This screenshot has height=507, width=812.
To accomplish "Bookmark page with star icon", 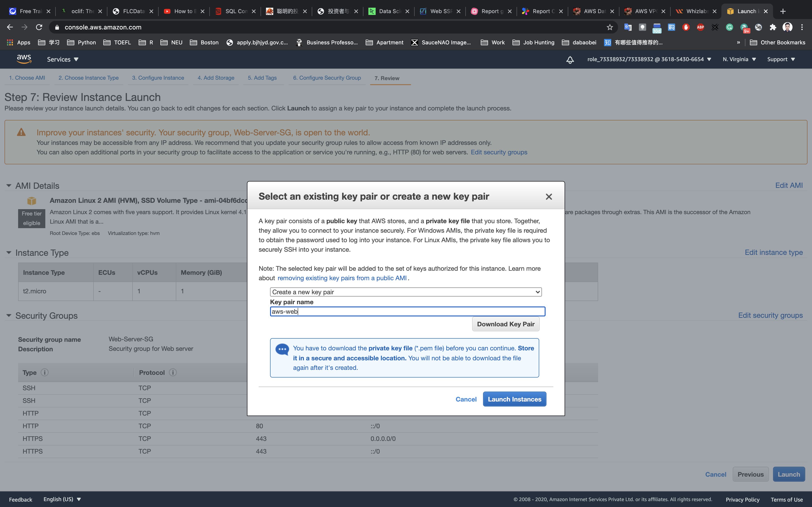I will [610, 27].
